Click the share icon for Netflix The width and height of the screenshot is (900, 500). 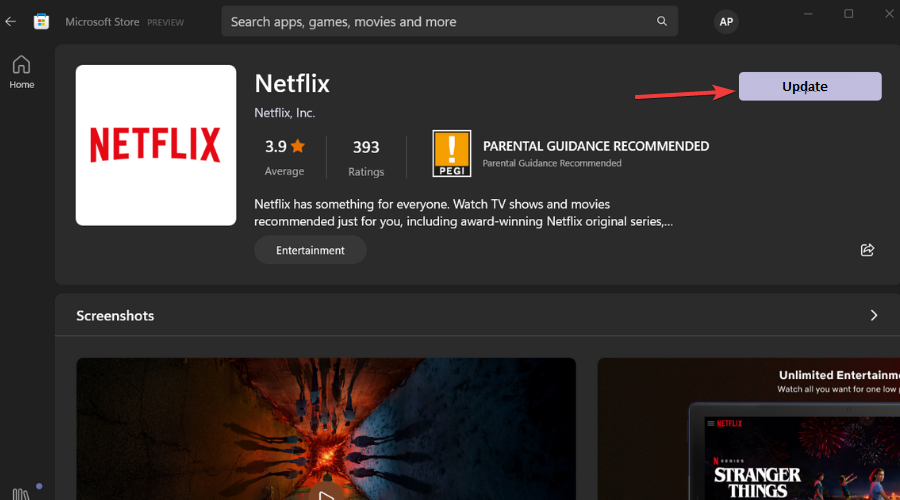(x=867, y=250)
